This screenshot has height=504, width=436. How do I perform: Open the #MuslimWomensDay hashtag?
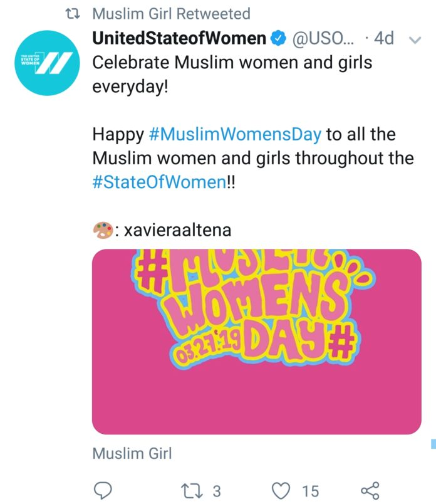235,134
